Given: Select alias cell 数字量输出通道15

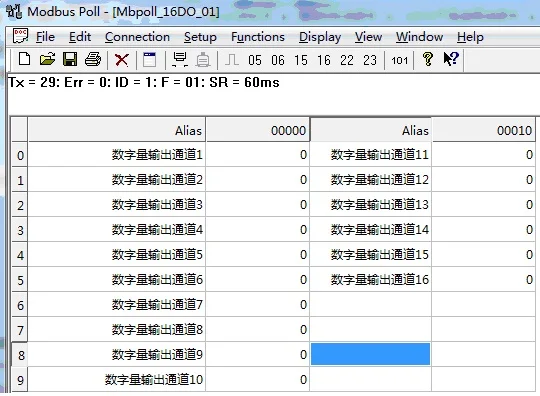Looking at the screenshot, I should pos(371,254).
